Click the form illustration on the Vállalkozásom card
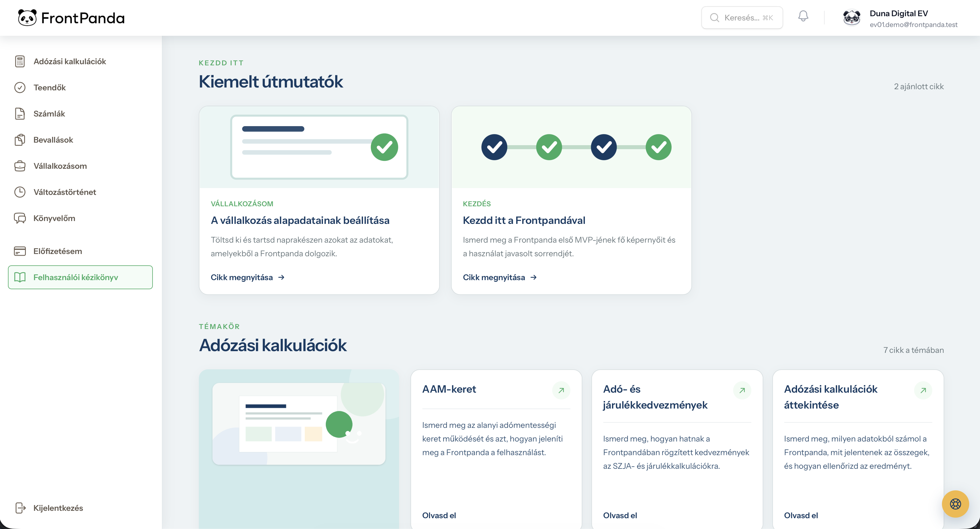Viewport: 980px width, 529px height. [319, 147]
